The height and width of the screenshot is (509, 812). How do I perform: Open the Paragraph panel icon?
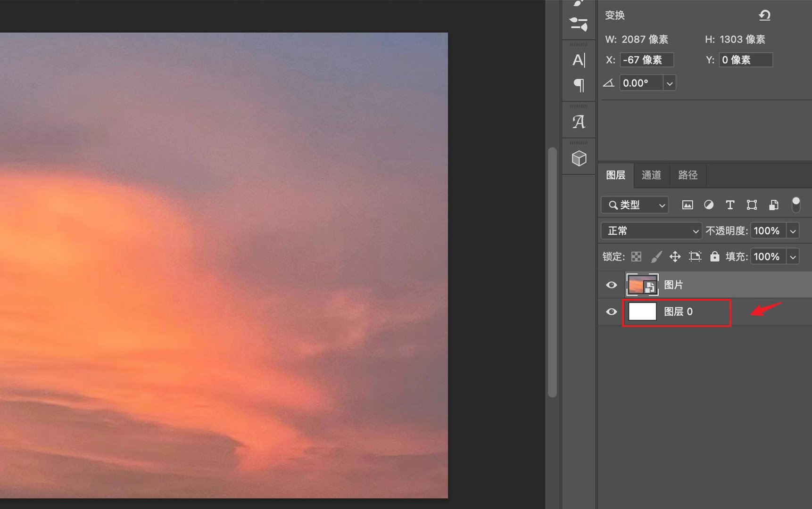coord(579,85)
